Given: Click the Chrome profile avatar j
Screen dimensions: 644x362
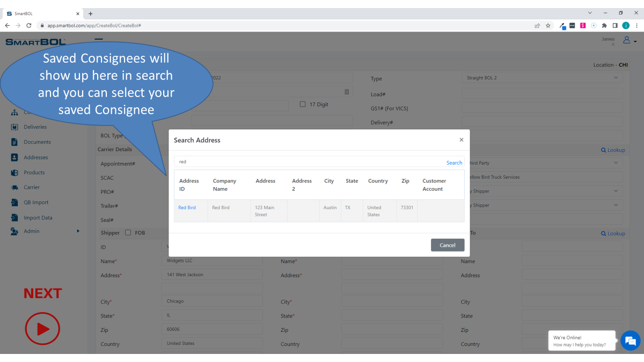Looking at the screenshot, I should [x=626, y=25].
